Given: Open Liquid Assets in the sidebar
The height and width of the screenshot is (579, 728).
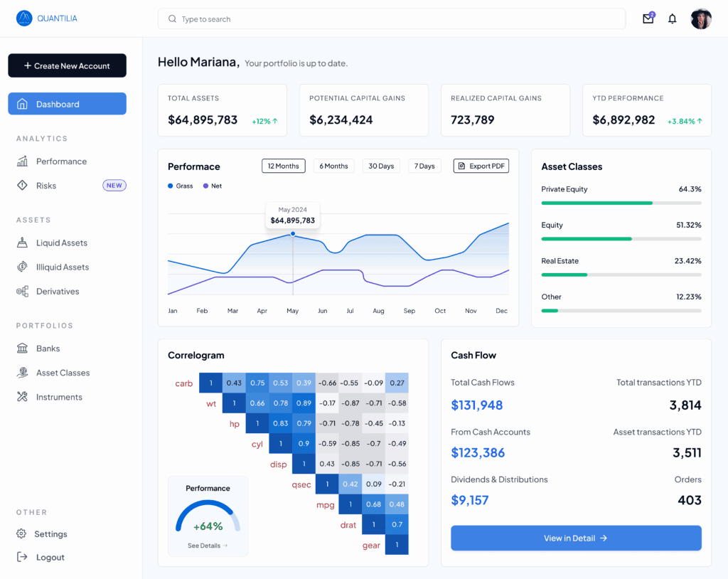Looking at the screenshot, I should (62, 243).
